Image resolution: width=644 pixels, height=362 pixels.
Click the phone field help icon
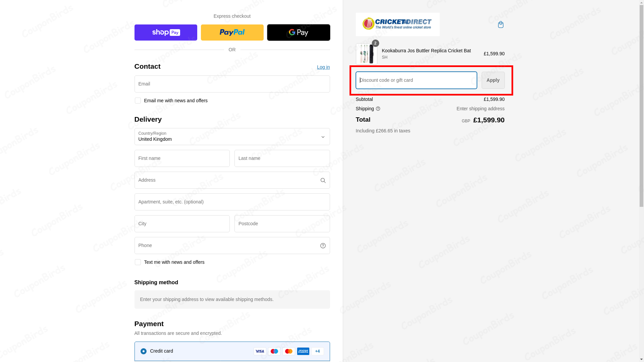click(323, 246)
